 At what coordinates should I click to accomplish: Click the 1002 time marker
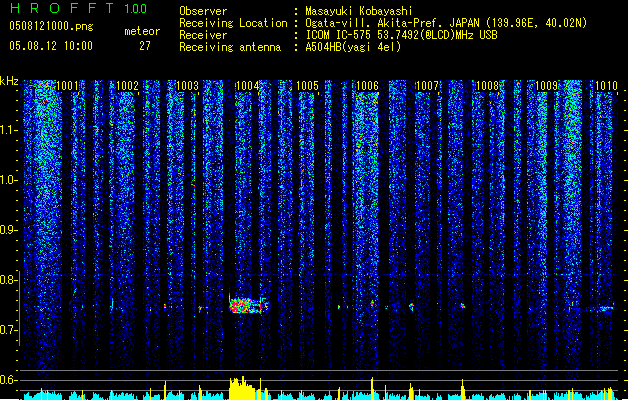pos(127,86)
